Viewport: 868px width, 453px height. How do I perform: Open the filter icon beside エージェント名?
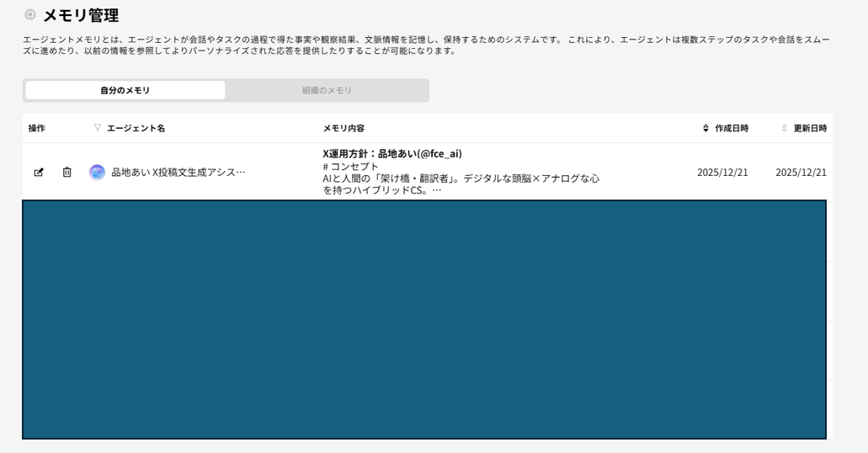[98, 128]
